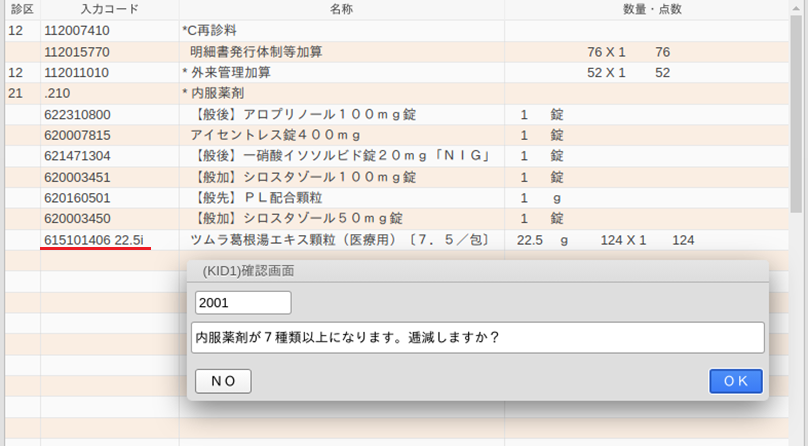
Task: Select input code cell 615101406 22.5i
Action: click(x=95, y=240)
